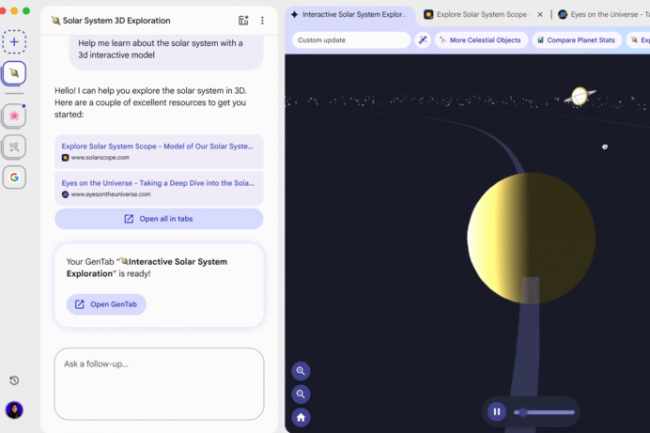Switch to Eyes on the Universe tab
The height and width of the screenshot is (433, 650).
pyautogui.click(x=604, y=15)
